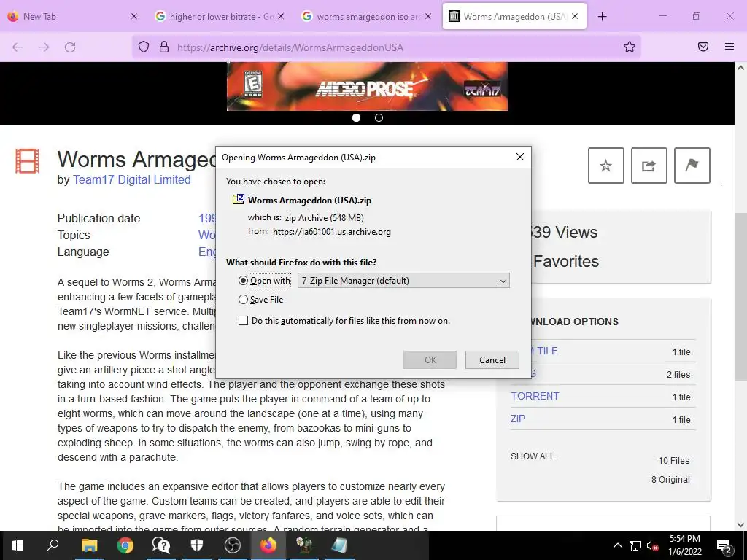The width and height of the screenshot is (747, 560).
Task: Open the Pocket save icon
Action: (703, 47)
